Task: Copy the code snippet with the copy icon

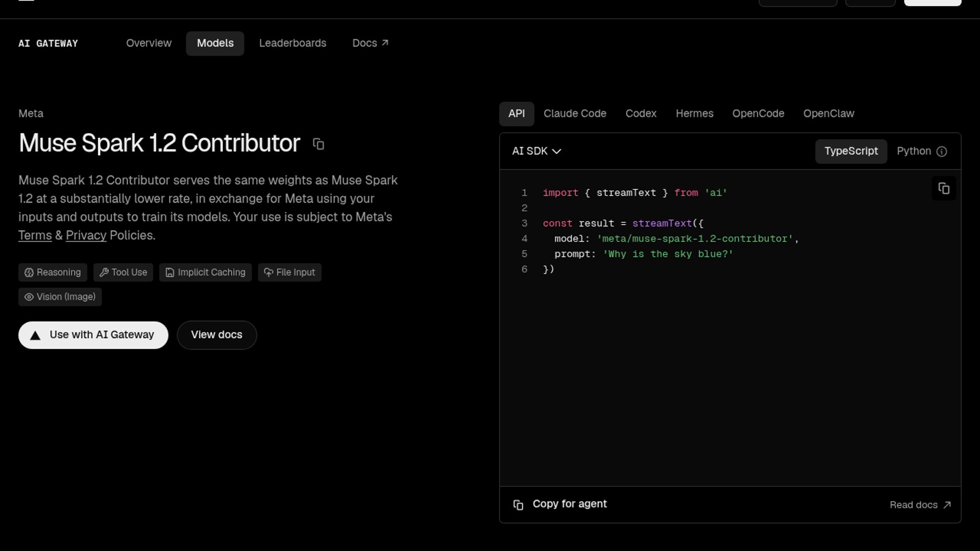Action: [944, 188]
